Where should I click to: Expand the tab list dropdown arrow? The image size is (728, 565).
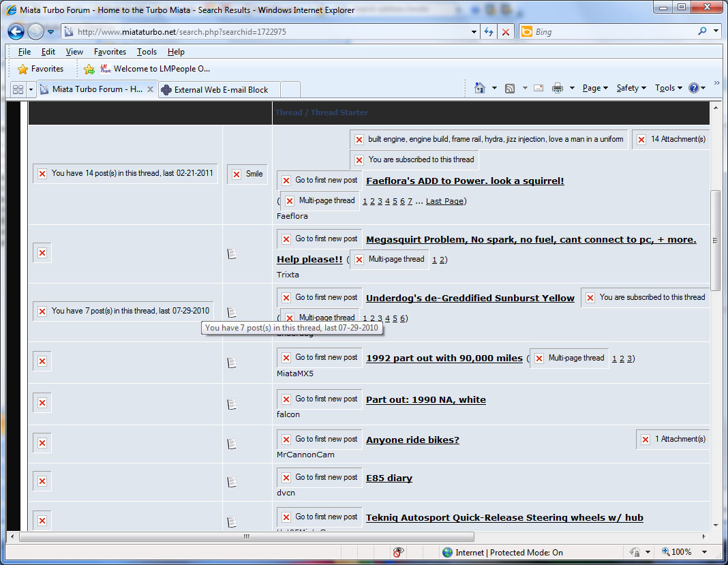click(31, 89)
